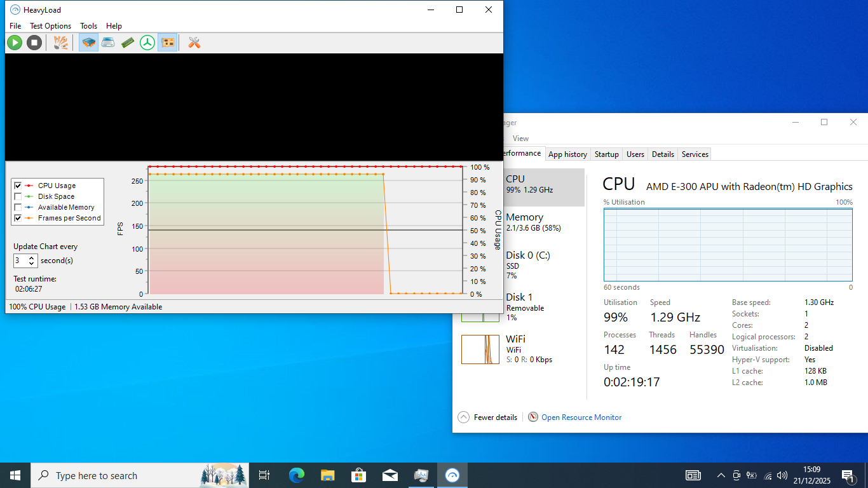Expand hidden icons in system tray
Viewport: 868px width, 488px height.
point(721,475)
